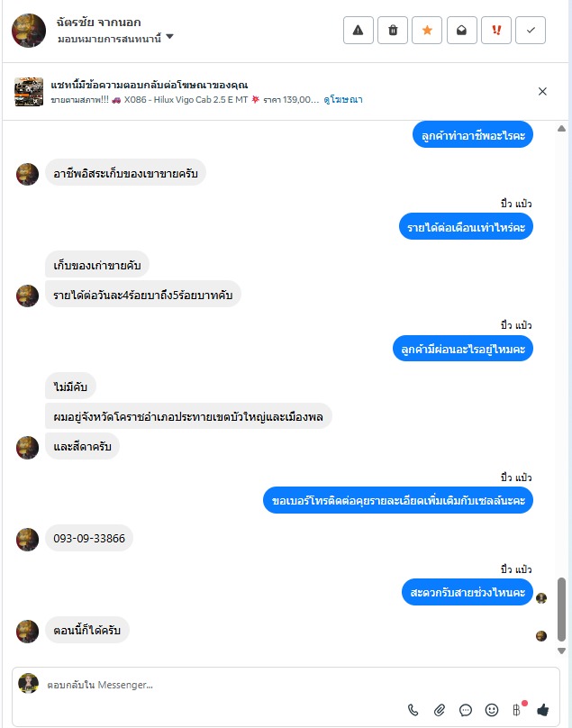Delete conversation using trash icon
Image resolution: width=572 pixels, height=728 pixels.
pyautogui.click(x=393, y=30)
